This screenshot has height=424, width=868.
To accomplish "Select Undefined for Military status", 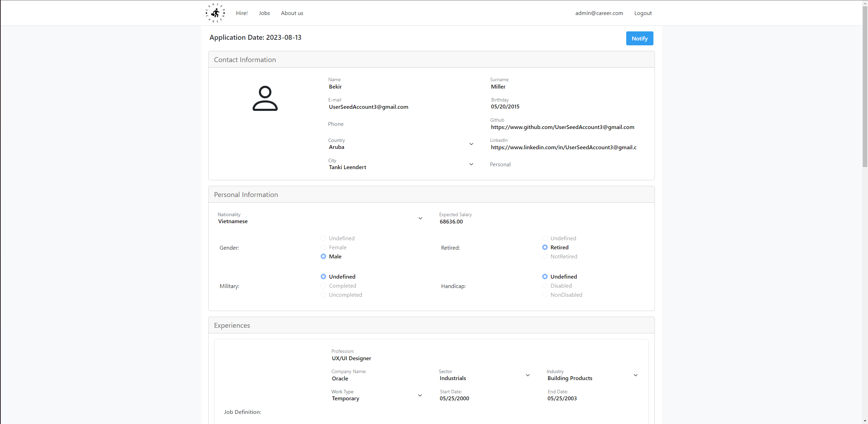I will [x=323, y=277].
